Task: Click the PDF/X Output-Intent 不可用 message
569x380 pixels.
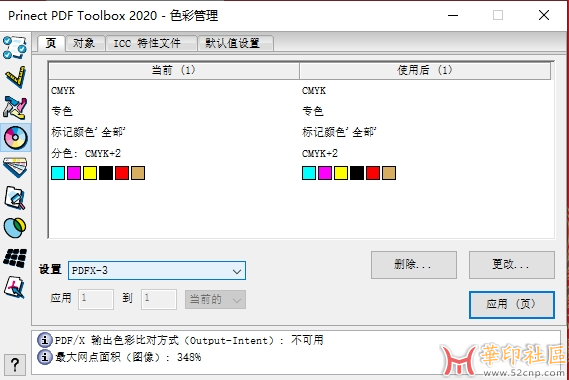Action: tap(189, 340)
